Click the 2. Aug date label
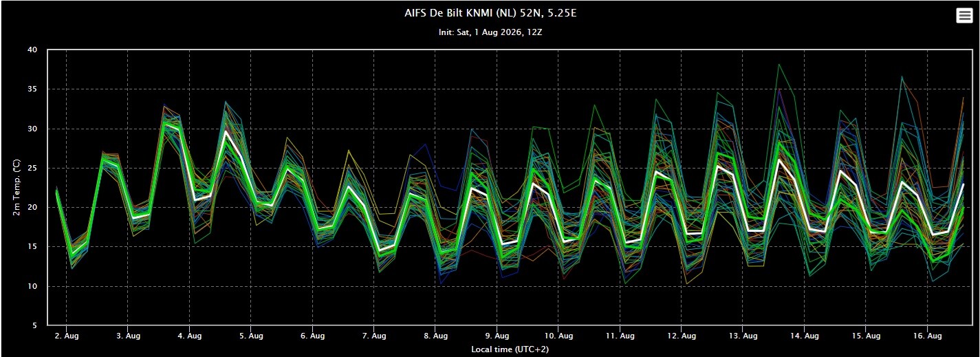Screen dimensions: 980x357 [67, 336]
